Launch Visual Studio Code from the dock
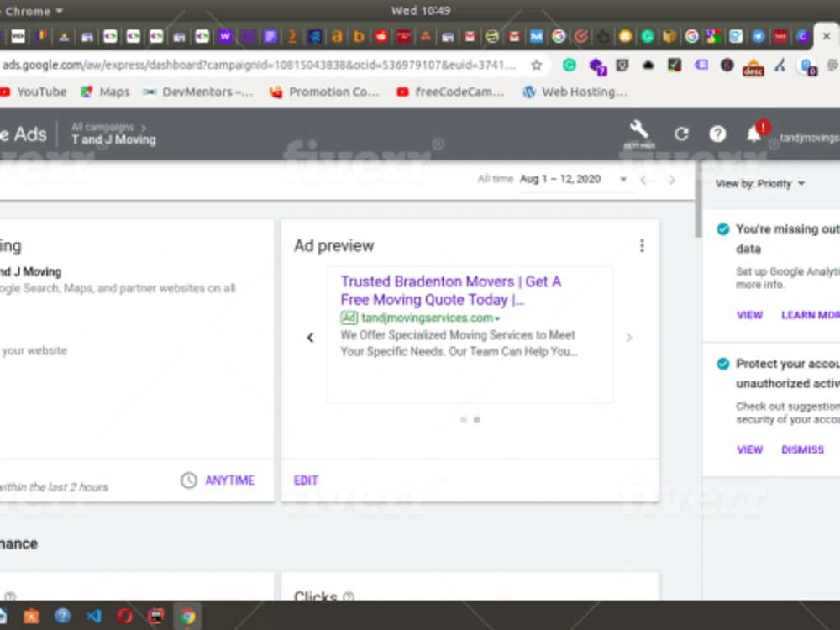The height and width of the screenshot is (630, 840). tap(94, 616)
